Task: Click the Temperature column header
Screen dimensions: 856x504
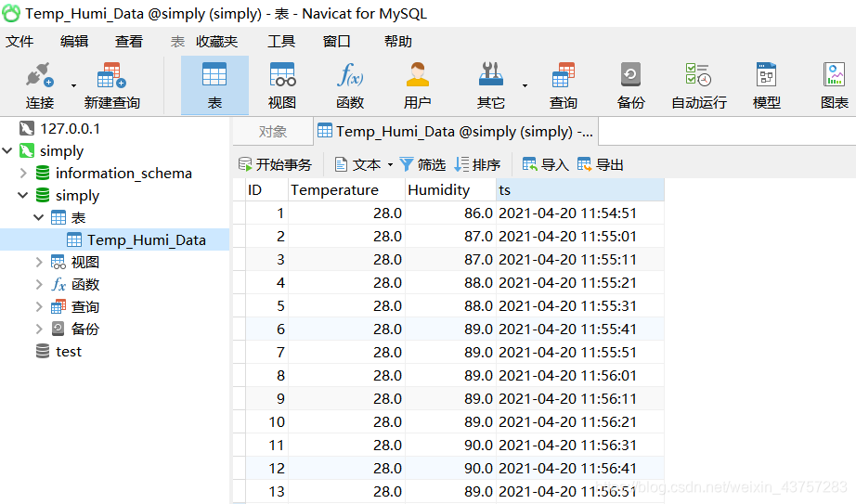Action: tap(346, 190)
